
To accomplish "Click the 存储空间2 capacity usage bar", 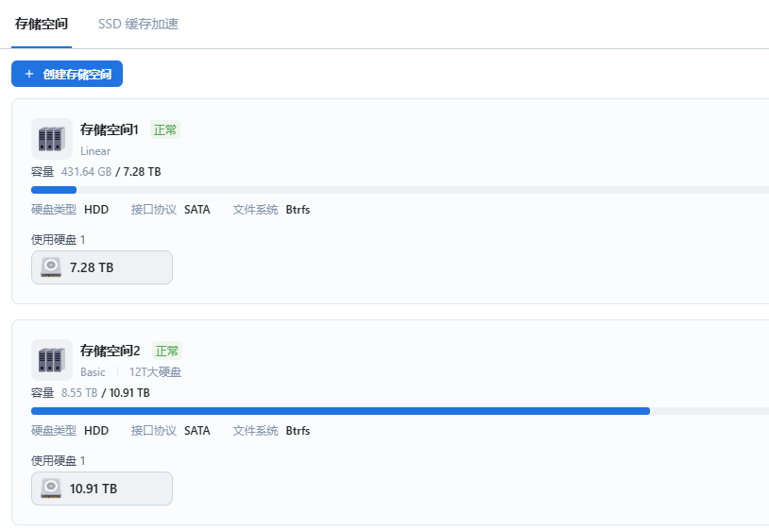I will tap(400, 411).
